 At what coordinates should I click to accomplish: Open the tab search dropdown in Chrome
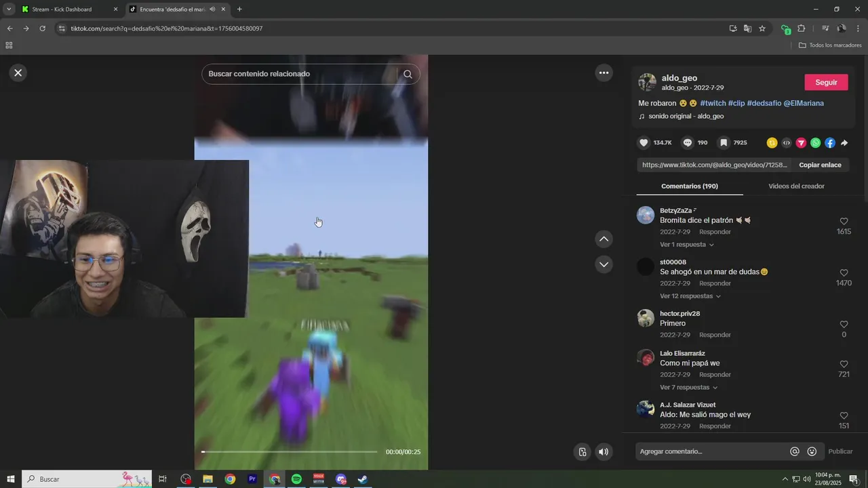click(x=9, y=9)
